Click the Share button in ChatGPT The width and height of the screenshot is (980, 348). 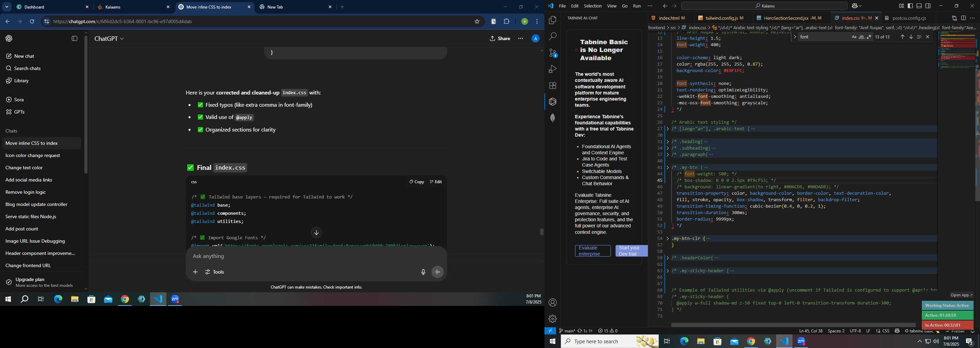pyautogui.click(x=500, y=38)
